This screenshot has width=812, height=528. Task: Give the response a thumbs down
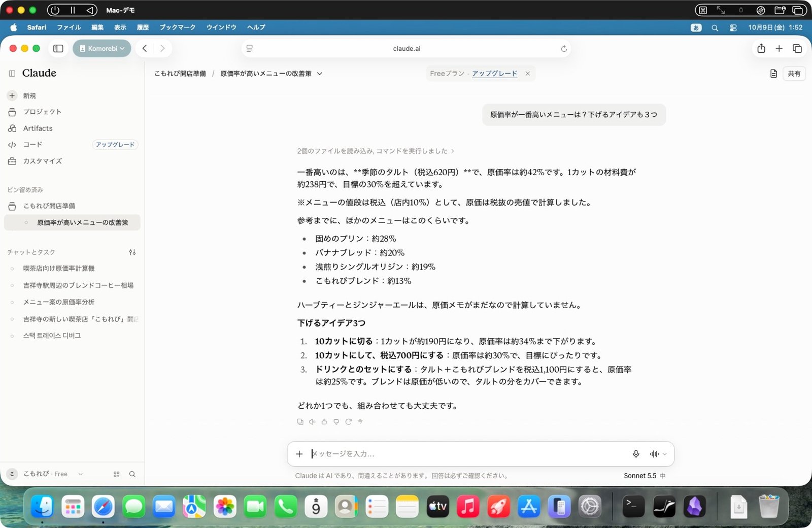(336, 422)
